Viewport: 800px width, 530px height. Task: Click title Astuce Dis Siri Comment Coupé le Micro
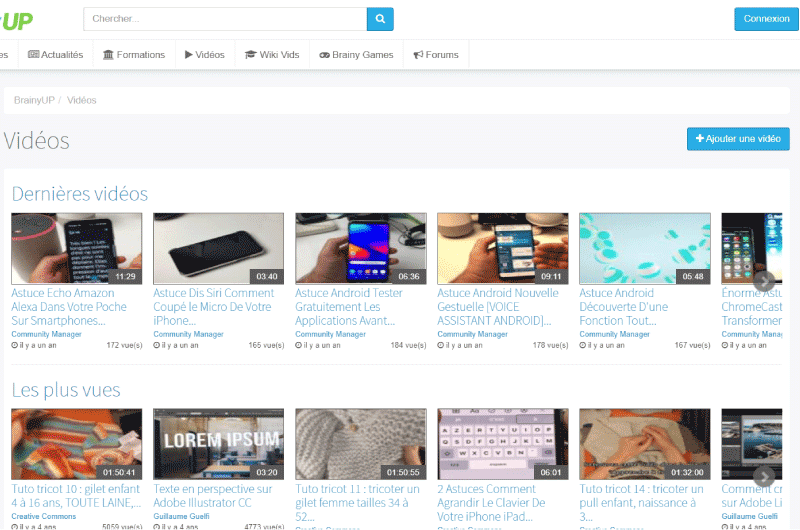pyautogui.click(x=214, y=307)
